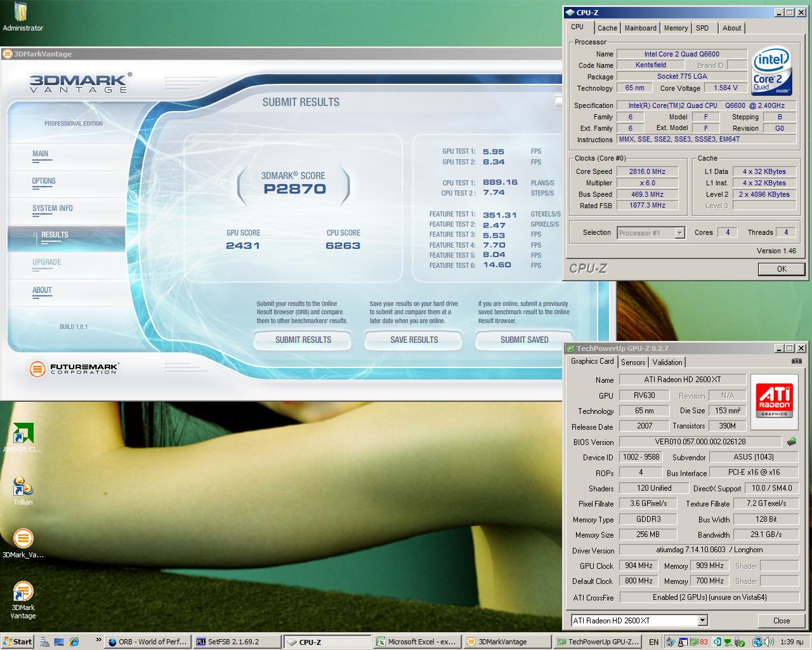Image resolution: width=812 pixels, height=650 pixels.
Task: Click the GPU Clock 904 MHz field
Action: [x=639, y=566]
